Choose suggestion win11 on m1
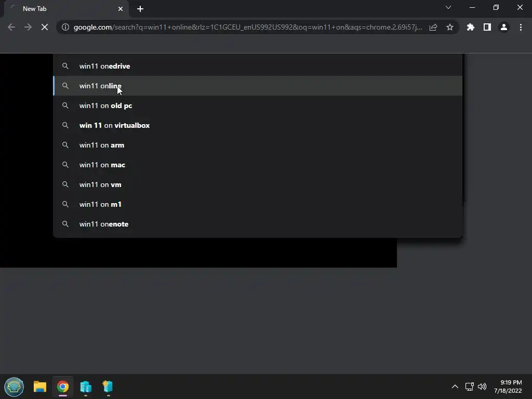 click(258, 204)
